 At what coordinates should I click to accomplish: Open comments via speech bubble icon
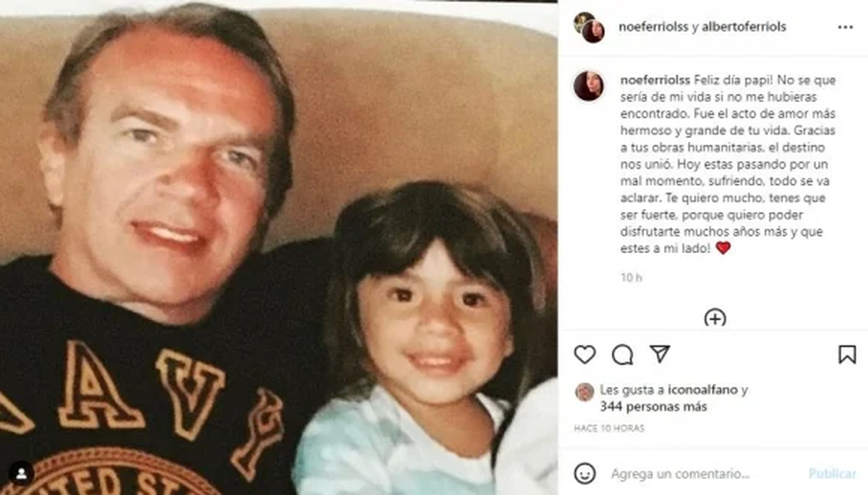(622, 355)
